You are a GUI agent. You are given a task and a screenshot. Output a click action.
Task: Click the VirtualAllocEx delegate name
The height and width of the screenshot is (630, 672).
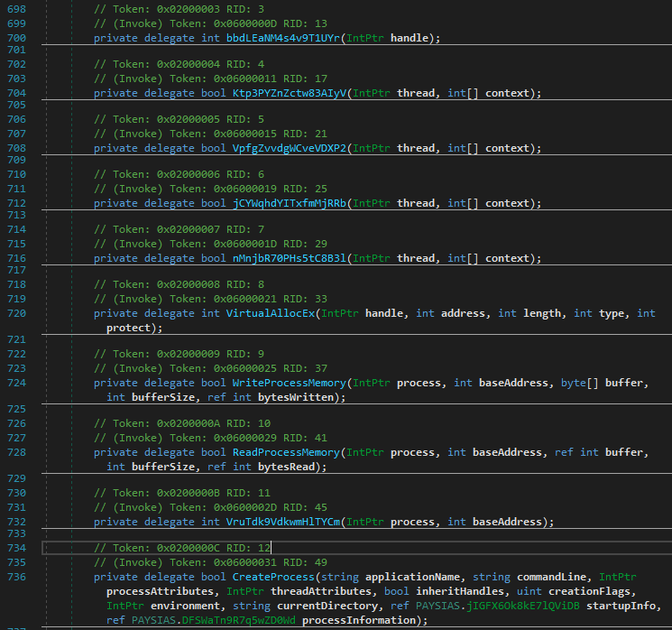[x=274, y=313]
